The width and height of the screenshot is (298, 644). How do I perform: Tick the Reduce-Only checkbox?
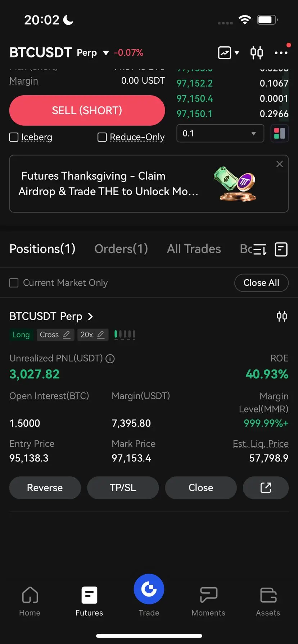click(x=102, y=137)
